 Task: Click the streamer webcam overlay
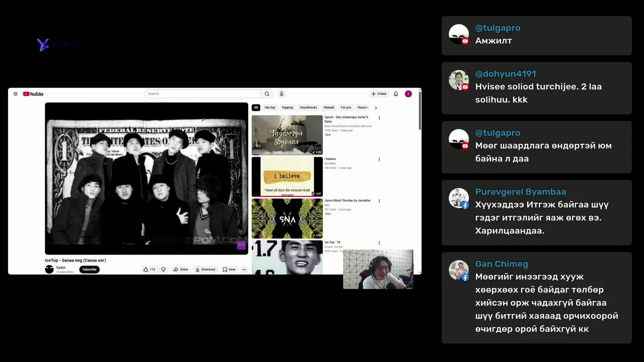click(x=378, y=269)
